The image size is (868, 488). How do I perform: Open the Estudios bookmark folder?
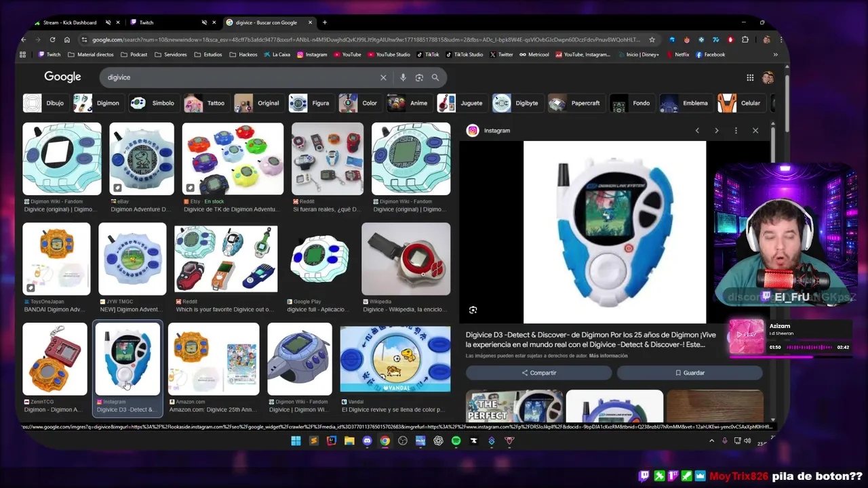[x=208, y=54]
